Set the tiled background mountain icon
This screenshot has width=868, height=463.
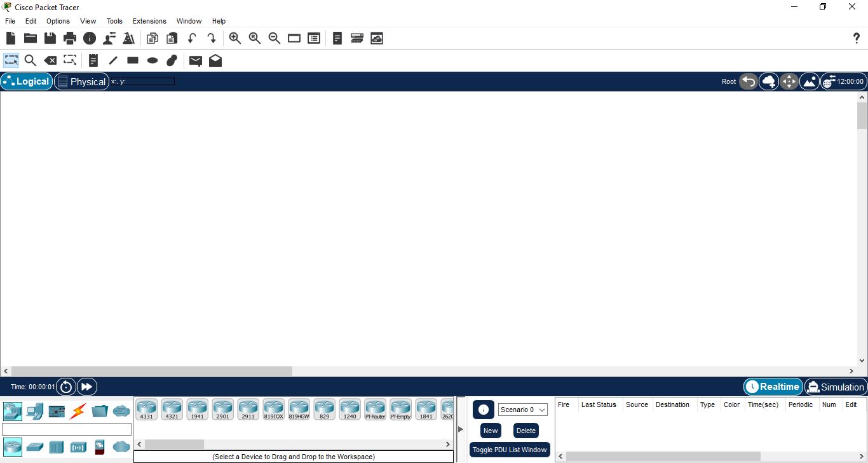click(809, 81)
